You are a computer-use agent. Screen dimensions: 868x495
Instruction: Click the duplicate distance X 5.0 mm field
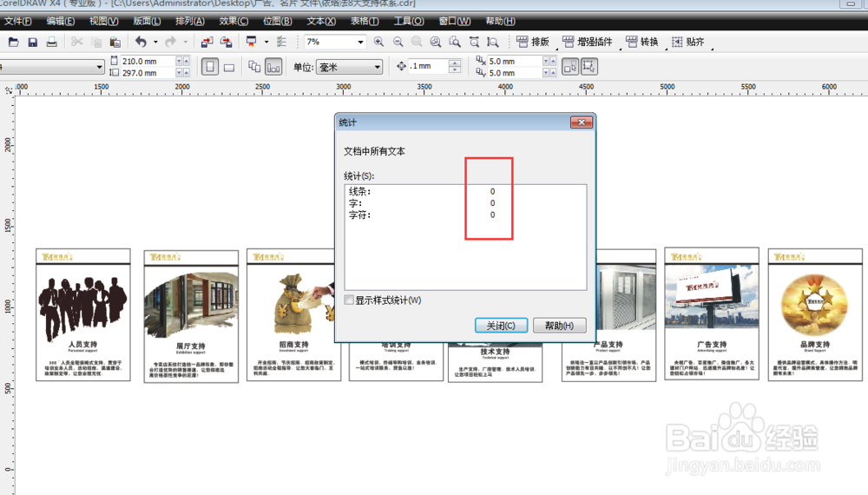click(515, 61)
